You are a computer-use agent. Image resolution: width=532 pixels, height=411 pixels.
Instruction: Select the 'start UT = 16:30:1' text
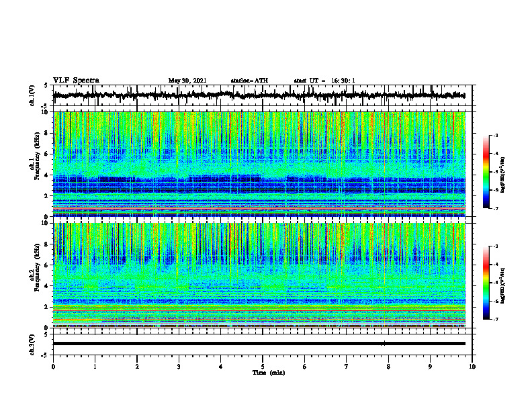click(x=324, y=81)
